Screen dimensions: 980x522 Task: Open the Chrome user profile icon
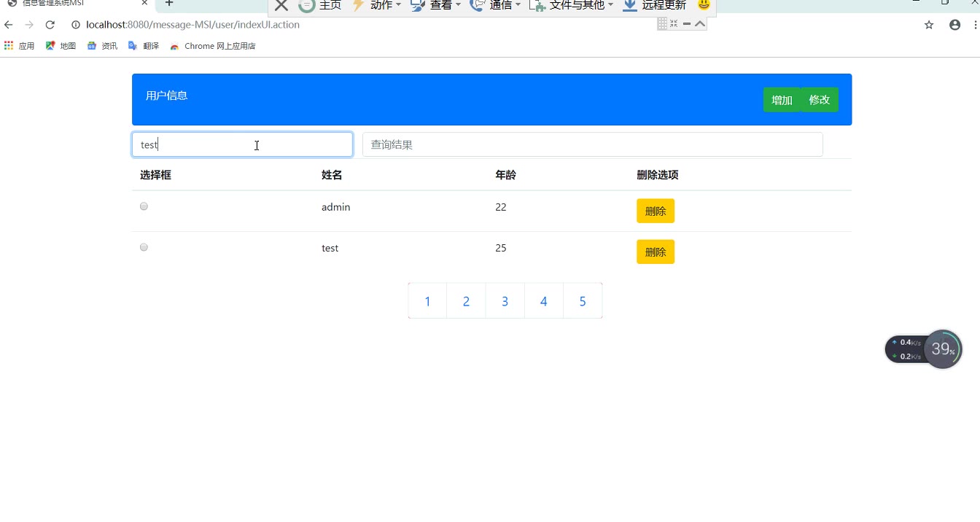pyautogui.click(x=954, y=25)
